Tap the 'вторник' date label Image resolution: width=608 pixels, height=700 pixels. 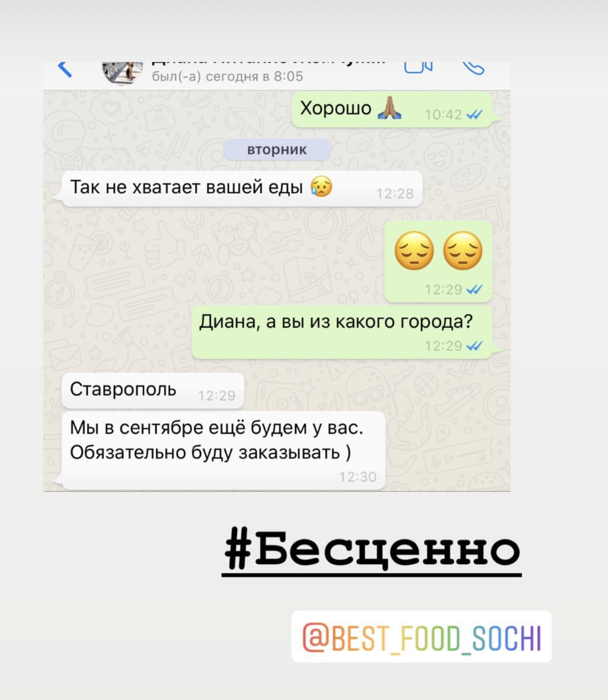pos(277,149)
